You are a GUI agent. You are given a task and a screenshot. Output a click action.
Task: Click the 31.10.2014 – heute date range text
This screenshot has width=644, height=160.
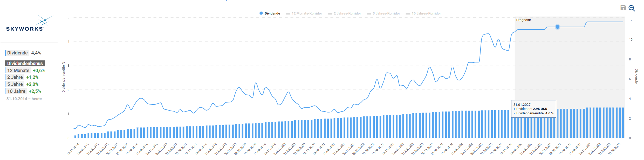coord(24,99)
